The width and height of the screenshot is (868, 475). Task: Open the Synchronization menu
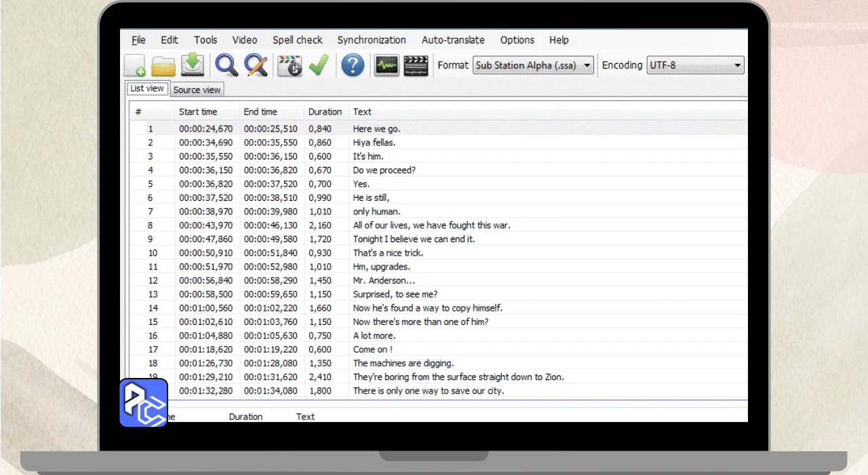pyautogui.click(x=372, y=40)
